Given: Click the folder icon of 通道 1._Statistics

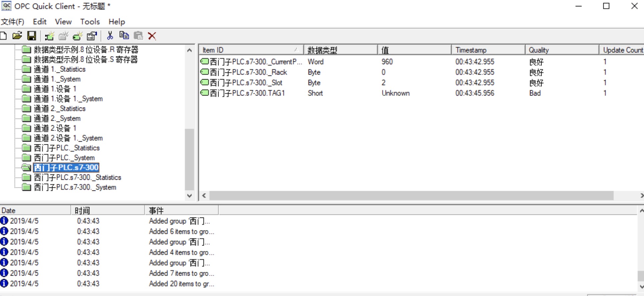Looking at the screenshot, I should (26, 69).
